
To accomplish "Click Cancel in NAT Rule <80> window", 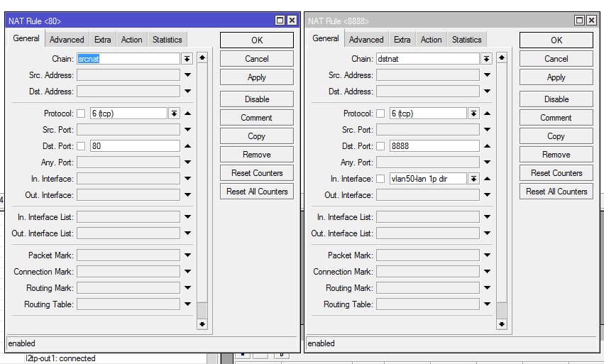I will pos(257,59).
